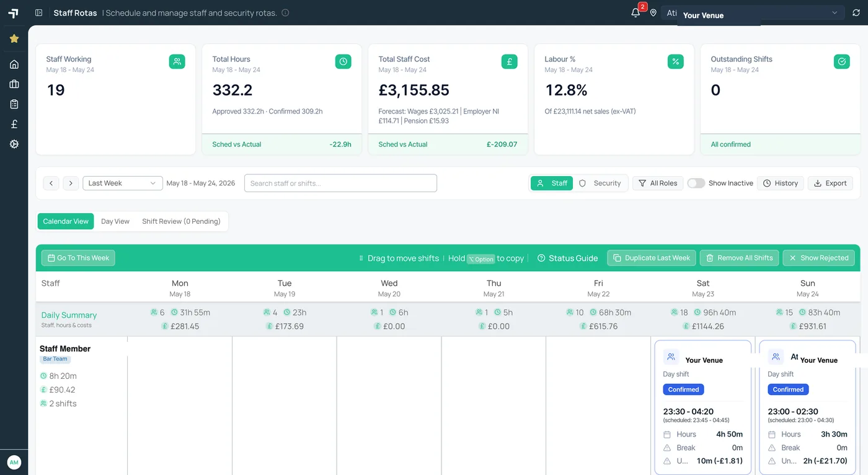This screenshot has width=868, height=475.
Task: Toggle the sidebar panel icon
Action: (38, 12)
